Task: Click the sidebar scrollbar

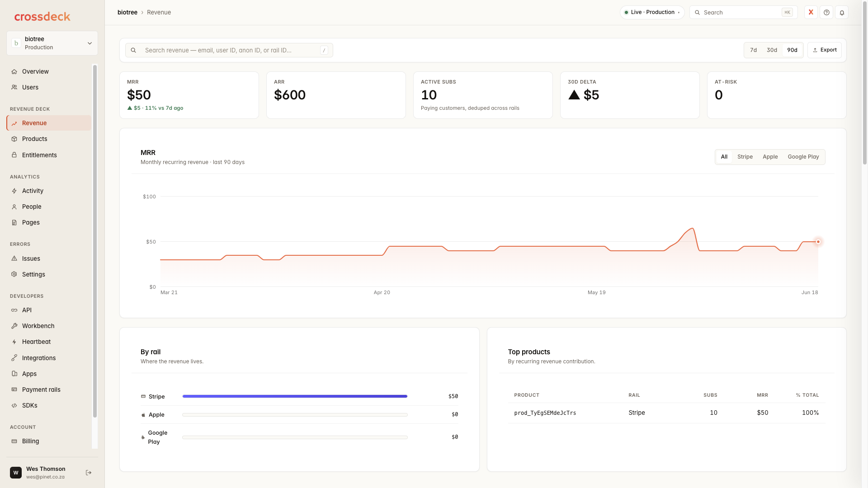Action: pyautogui.click(x=95, y=241)
